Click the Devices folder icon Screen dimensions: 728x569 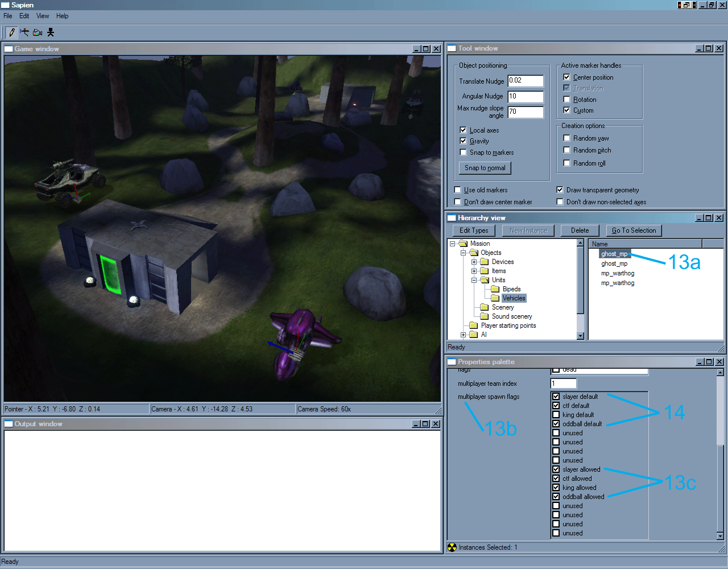point(485,262)
